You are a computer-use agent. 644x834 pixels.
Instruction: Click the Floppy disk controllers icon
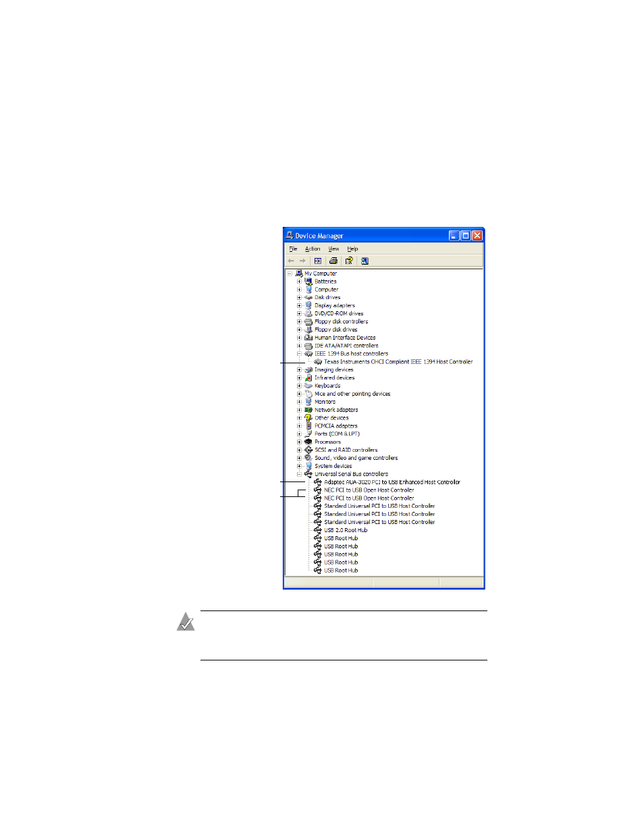pyautogui.click(x=308, y=321)
